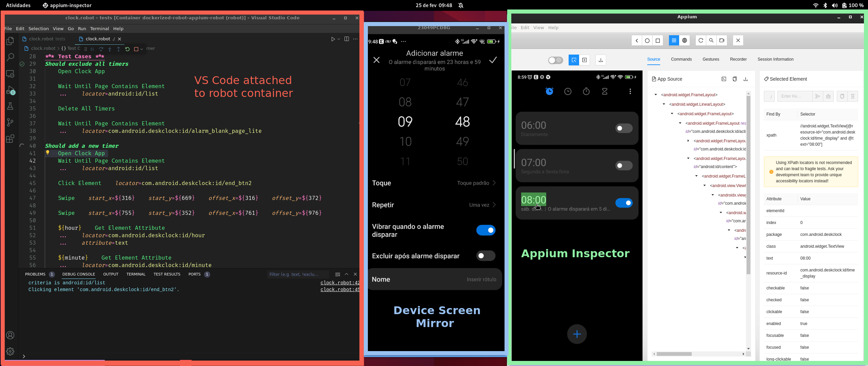Open the timer hourglass tab in inspector screenshot
The width and height of the screenshot is (868, 366).
(x=605, y=91)
